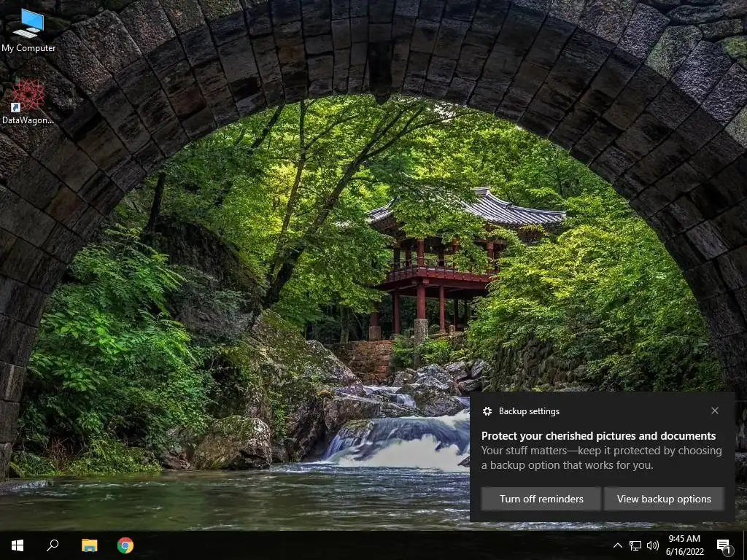Click the Backup settings gear icon
The image size is (747, 560).
click(487, 411)
